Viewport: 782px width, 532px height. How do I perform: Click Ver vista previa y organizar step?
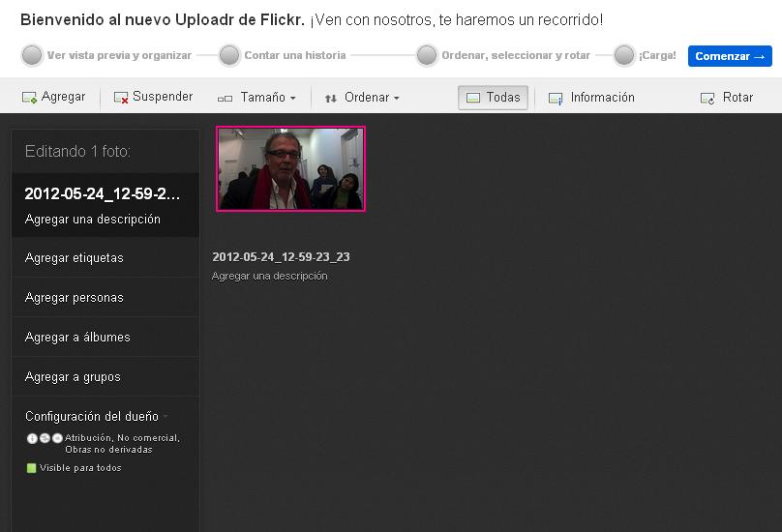[x=119, y=55]
